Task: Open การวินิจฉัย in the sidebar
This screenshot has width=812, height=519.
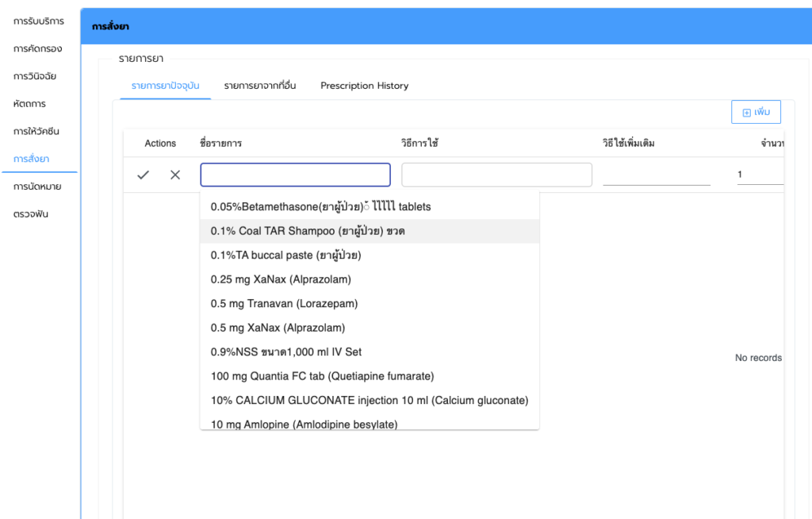Action: pos(35,76)
